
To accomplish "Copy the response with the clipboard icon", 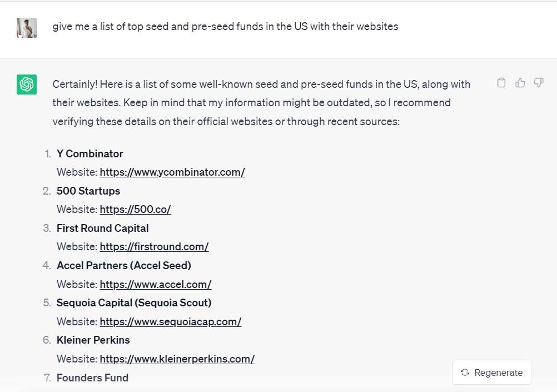I will (x=501, y=83).
